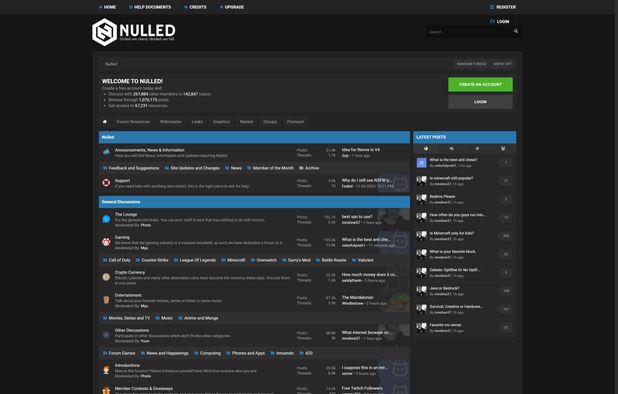The height and width of the screenshot is (394, 618).
Task: Click the Nulled hexagon logo
Action: [x=104, y=32]
